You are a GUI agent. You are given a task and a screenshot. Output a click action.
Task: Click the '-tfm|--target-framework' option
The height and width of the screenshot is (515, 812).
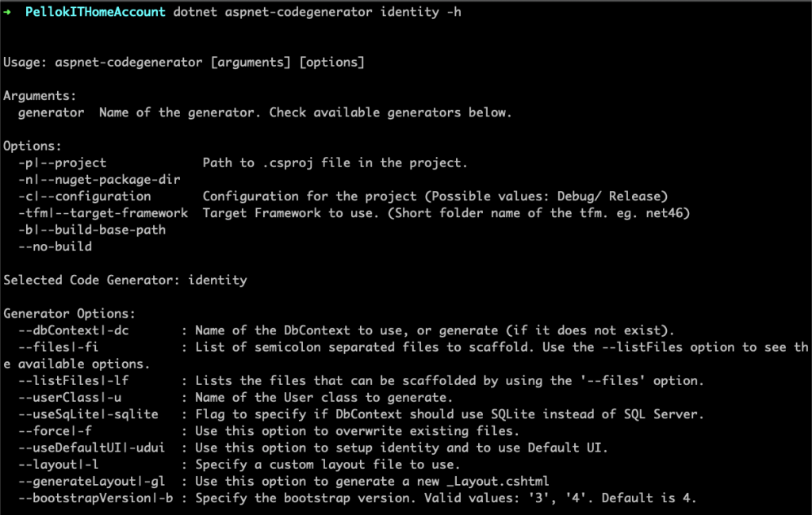click(103, 212)
